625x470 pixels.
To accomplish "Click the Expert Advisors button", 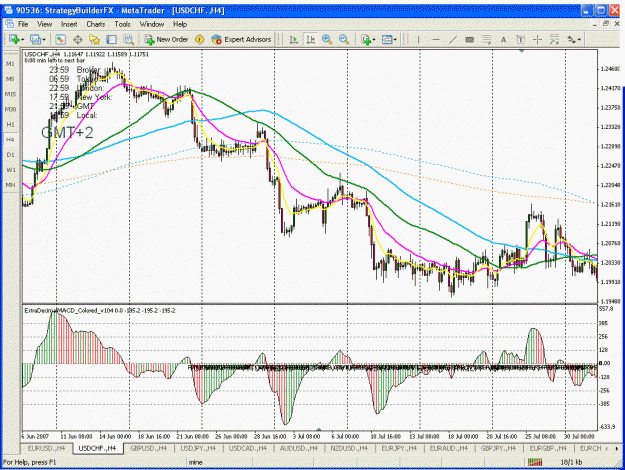I will [241, 39].
